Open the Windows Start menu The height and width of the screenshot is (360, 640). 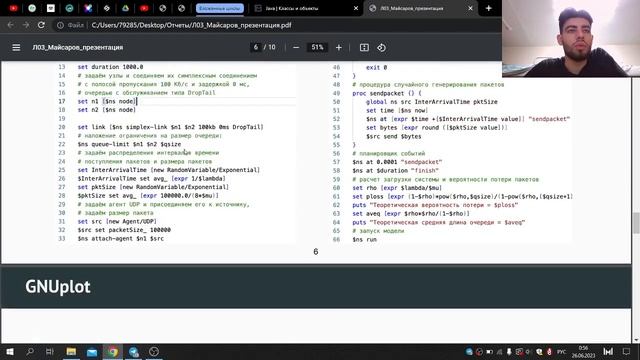pyautogui.click(x=10, y=351)
